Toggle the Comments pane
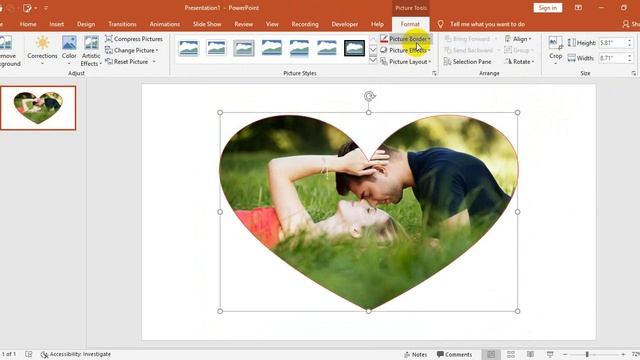Screen dimensions: 640x360 point(454,354)
